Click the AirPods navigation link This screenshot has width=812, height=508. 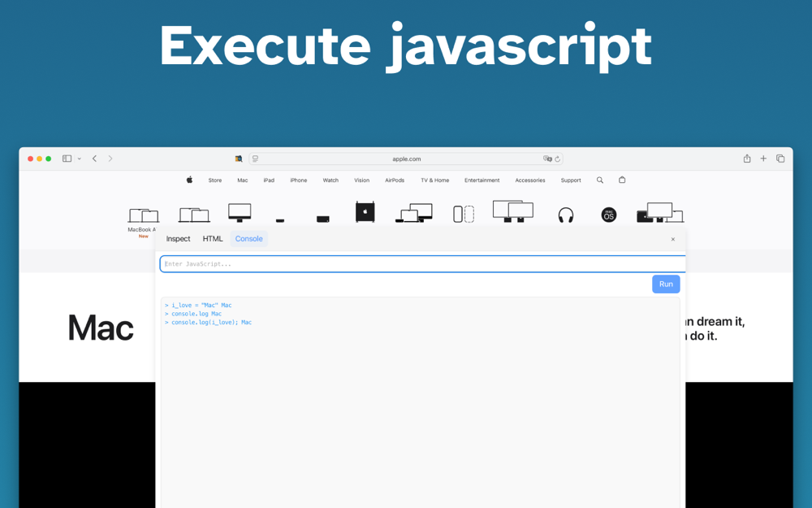(x=395, y=180)
